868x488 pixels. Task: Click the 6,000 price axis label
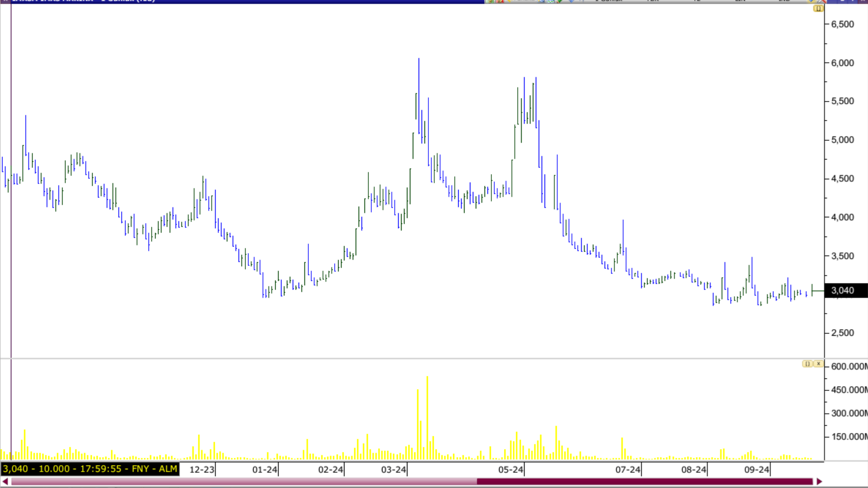pos(843,63)
